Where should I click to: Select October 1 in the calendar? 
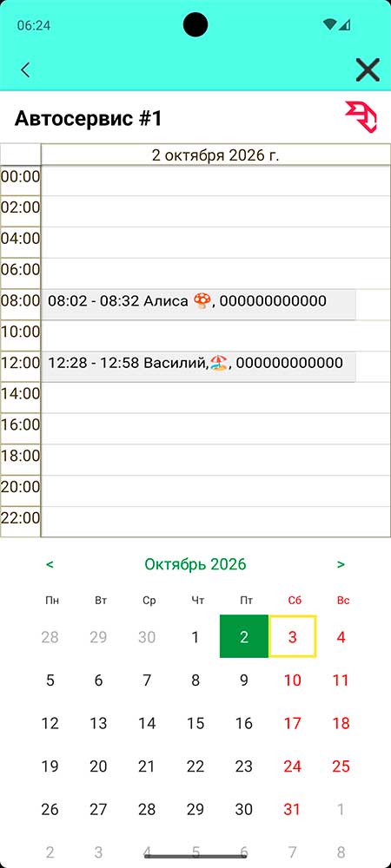195,637
